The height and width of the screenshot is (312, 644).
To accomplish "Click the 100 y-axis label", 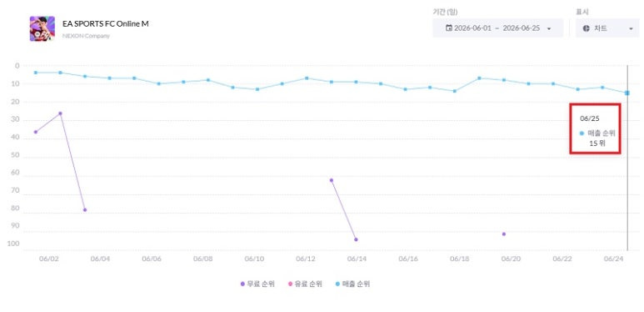I will [x=13, y=244].
